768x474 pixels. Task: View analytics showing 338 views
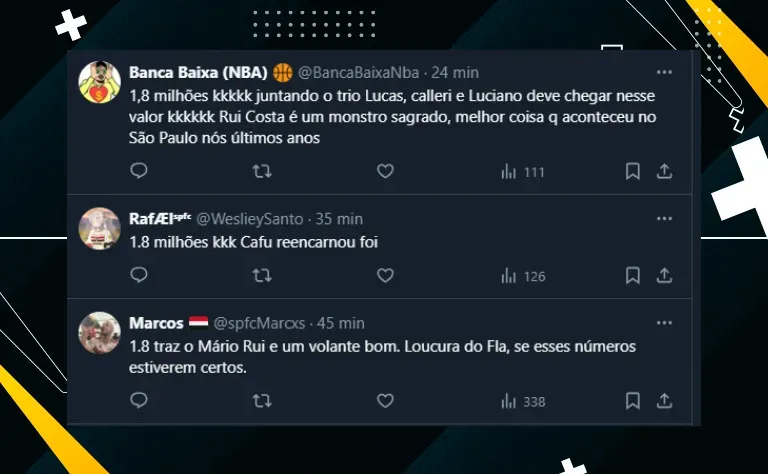click(x=522, y=401)
